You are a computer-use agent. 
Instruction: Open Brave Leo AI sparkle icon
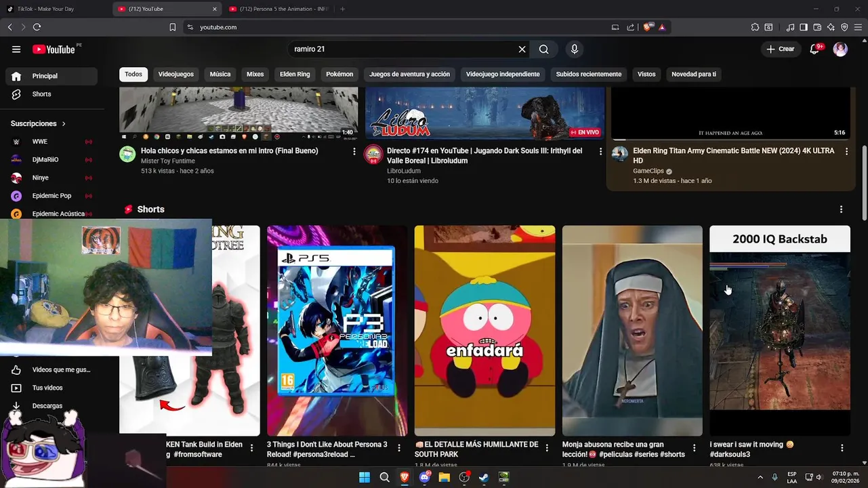coord(831,27)
